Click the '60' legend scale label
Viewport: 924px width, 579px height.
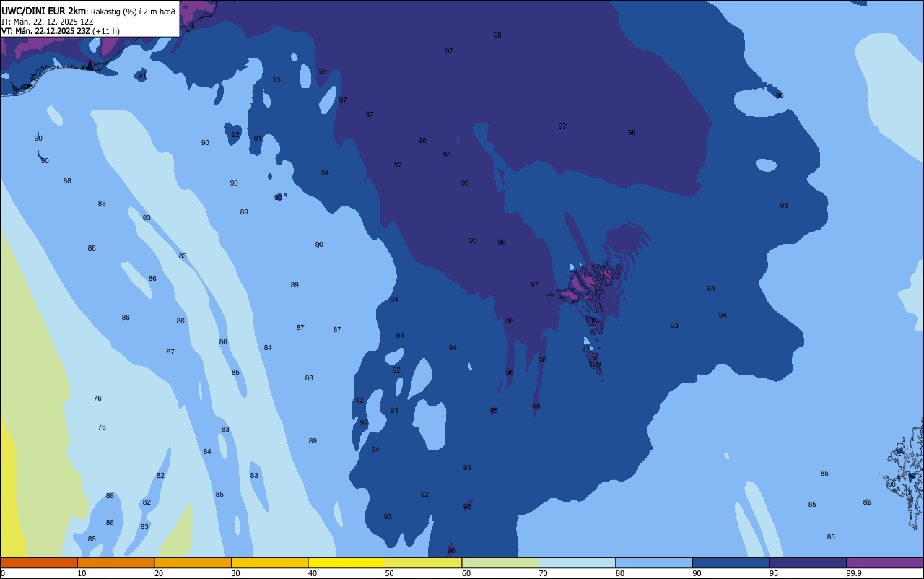click(466, 573)
